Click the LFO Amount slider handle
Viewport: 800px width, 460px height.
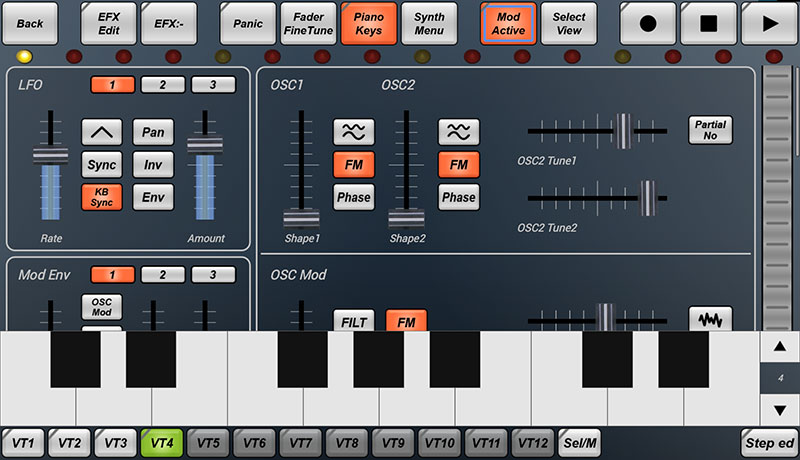click(x=205, y=145)
